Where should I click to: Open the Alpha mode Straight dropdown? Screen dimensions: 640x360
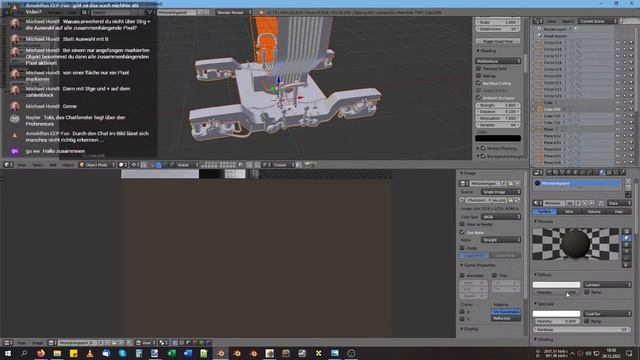pos(500,240)
